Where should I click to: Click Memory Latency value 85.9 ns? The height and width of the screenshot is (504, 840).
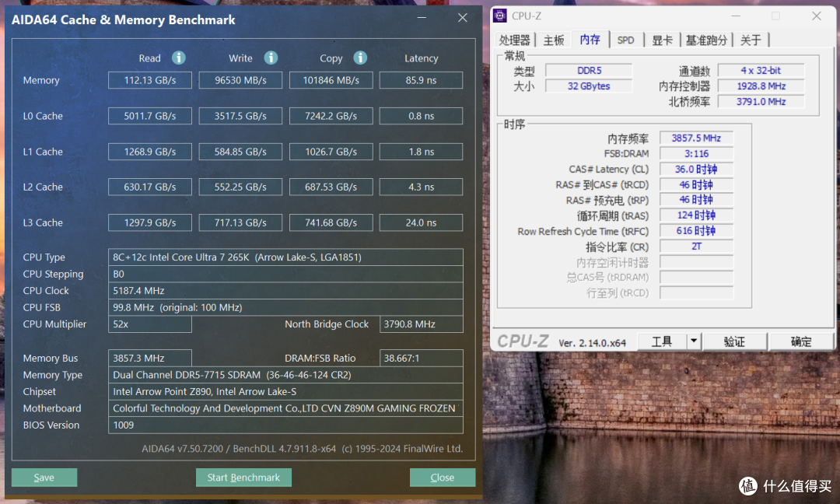coord(421,80)
